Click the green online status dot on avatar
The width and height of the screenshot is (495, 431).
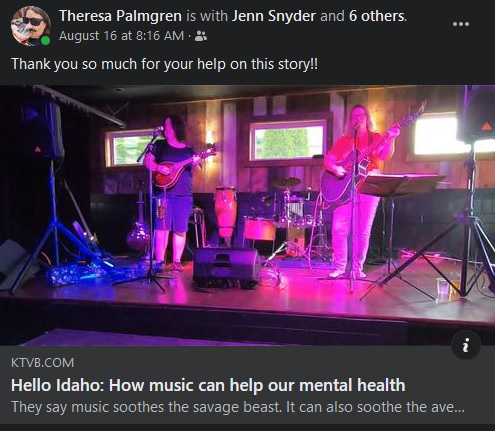pos(45,41)
